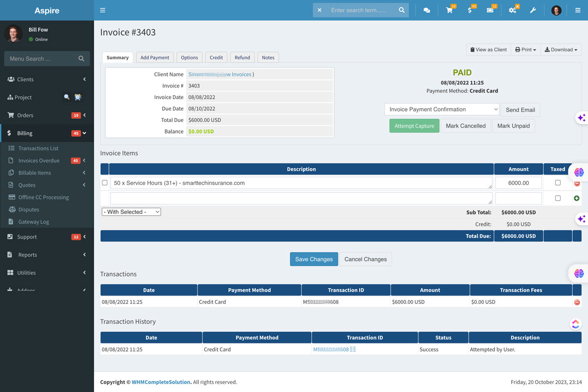Click Mark Unpaid button
Screen dimensions: 588x392
(514, 126)
